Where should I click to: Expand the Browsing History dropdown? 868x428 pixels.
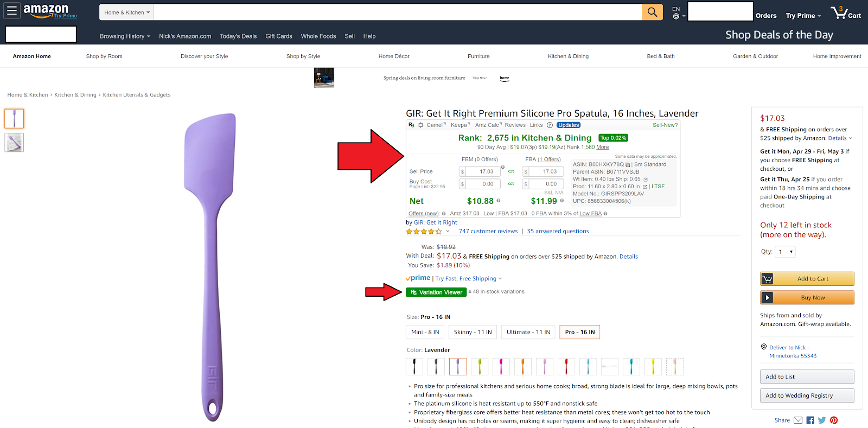(x=125, y=36)
